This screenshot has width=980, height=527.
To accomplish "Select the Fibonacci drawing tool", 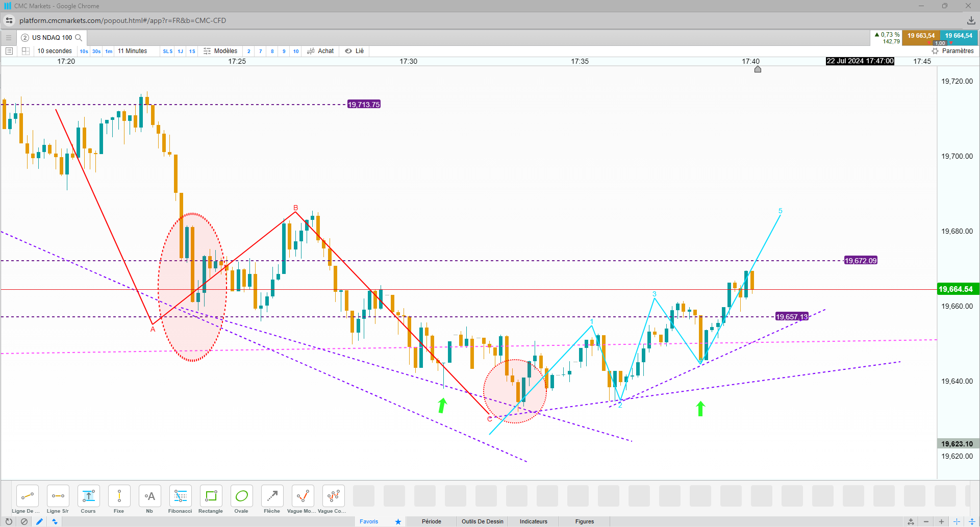I will coord(181,496).
